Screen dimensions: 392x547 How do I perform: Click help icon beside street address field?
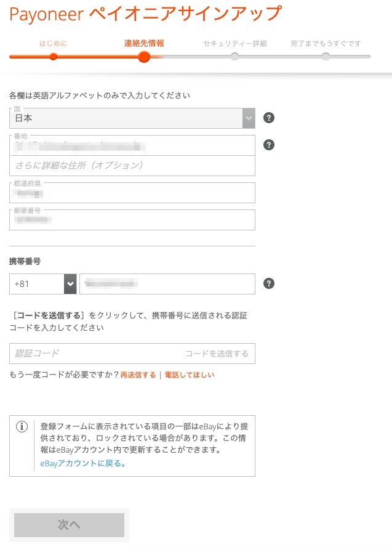[x=268, y=145]
